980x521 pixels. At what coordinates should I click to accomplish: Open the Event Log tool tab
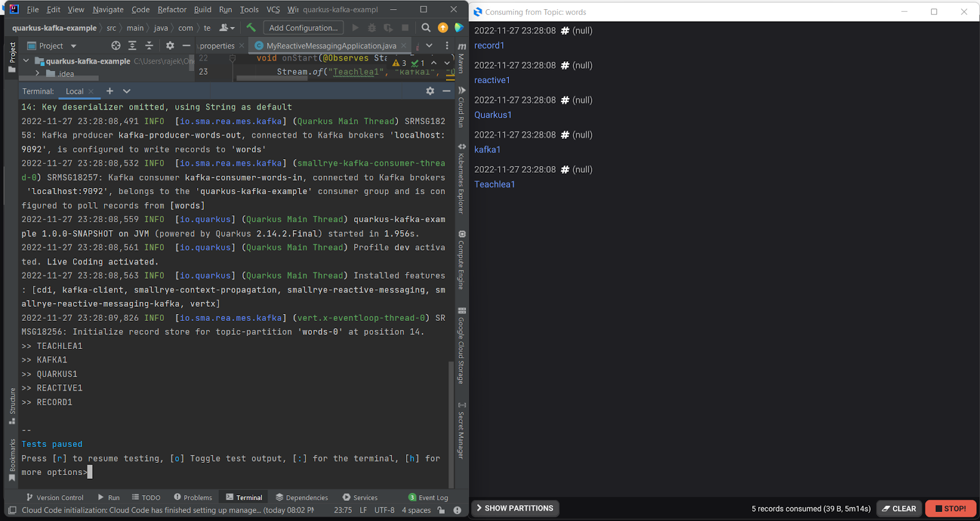(428, 497)
